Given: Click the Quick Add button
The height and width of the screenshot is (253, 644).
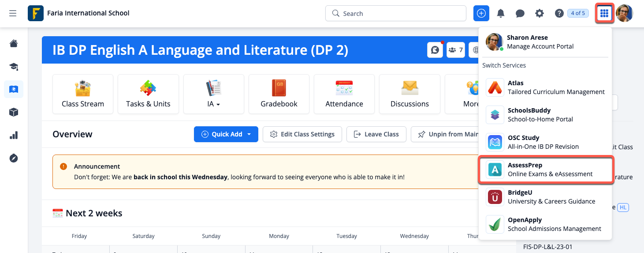Looking at the screenshot, I should pos(226,134).
